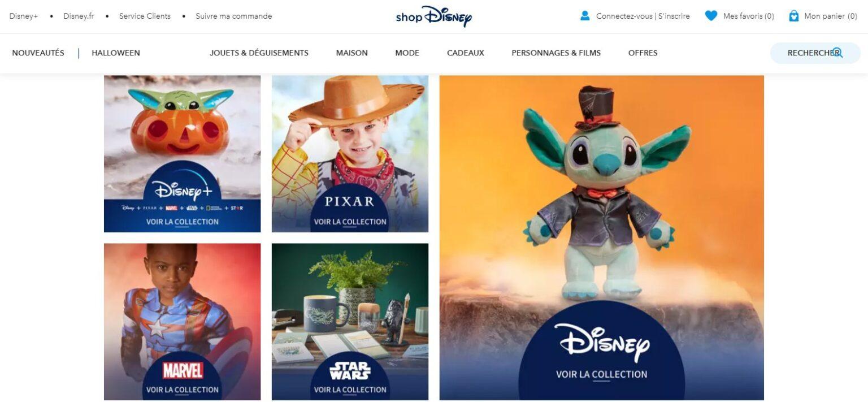Click the blue heart favorites icon

pyautogui.click(x=711, y=16)
